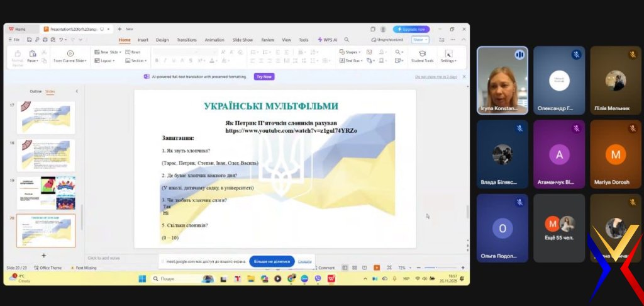The image size is (644, 306).
Task: Open the Transitions ribbon tab
Action: coord(187,40)
